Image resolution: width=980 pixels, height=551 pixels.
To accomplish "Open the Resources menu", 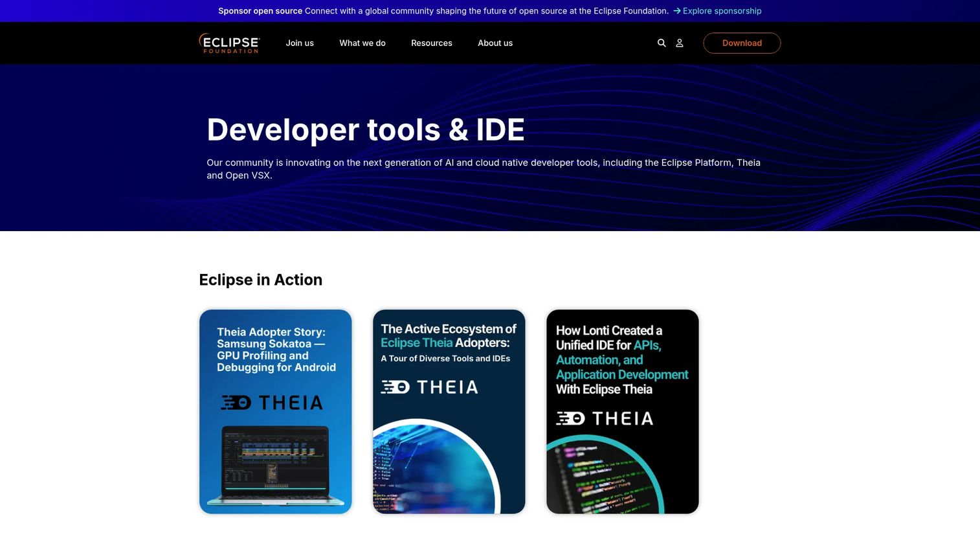I will (x=432, y=43).
